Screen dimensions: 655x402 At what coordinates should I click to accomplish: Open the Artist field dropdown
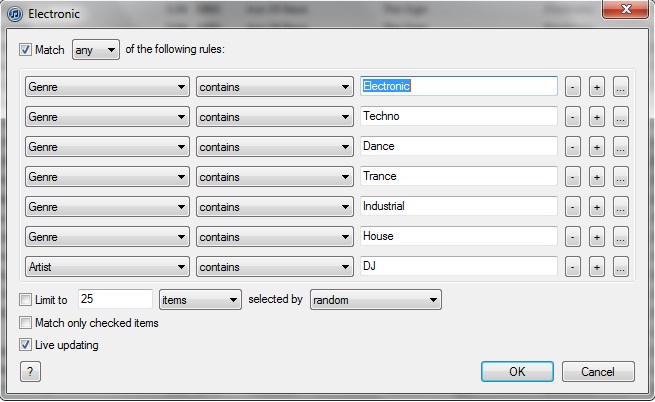[x=107, y=267]
